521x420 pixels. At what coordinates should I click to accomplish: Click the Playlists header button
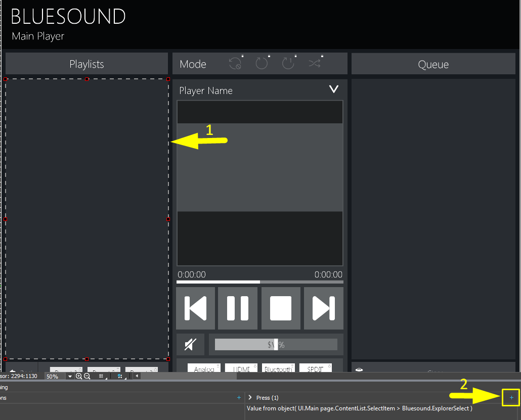[x=86, y=64]
